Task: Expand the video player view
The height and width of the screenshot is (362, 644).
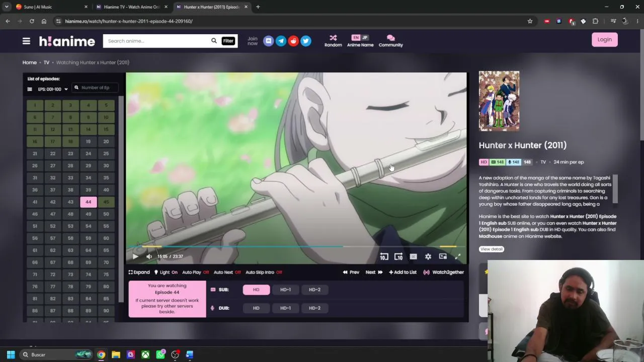Action: pyautogui.click(x=139, y=272)
